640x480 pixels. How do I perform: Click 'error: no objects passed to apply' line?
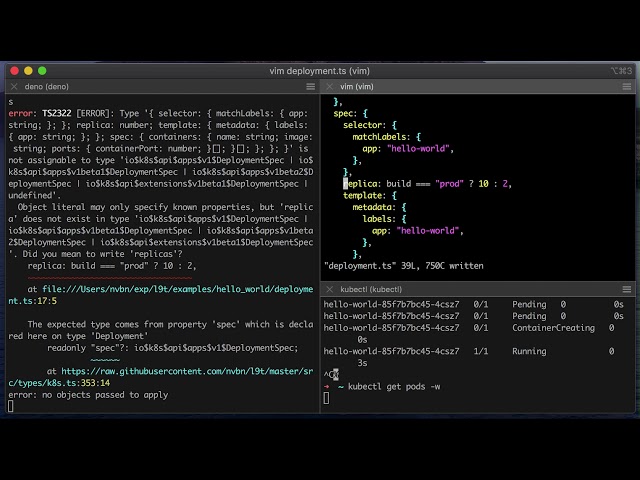tap(88, 395)
